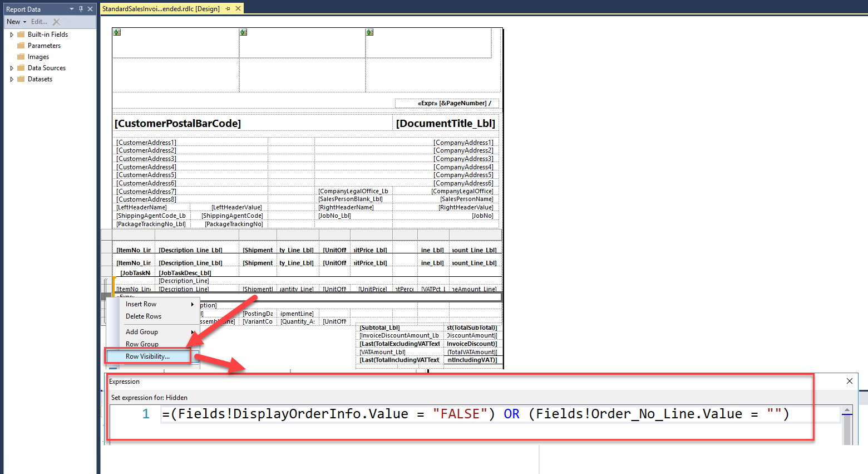
Task: Expand the Data Sources tree node
Action: [12, 68]
